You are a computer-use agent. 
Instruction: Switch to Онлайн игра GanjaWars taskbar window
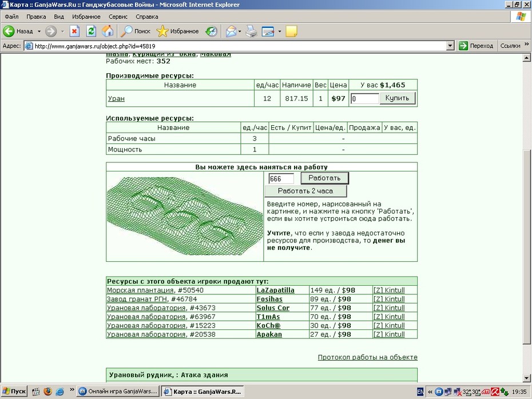(x=118, y=391)
